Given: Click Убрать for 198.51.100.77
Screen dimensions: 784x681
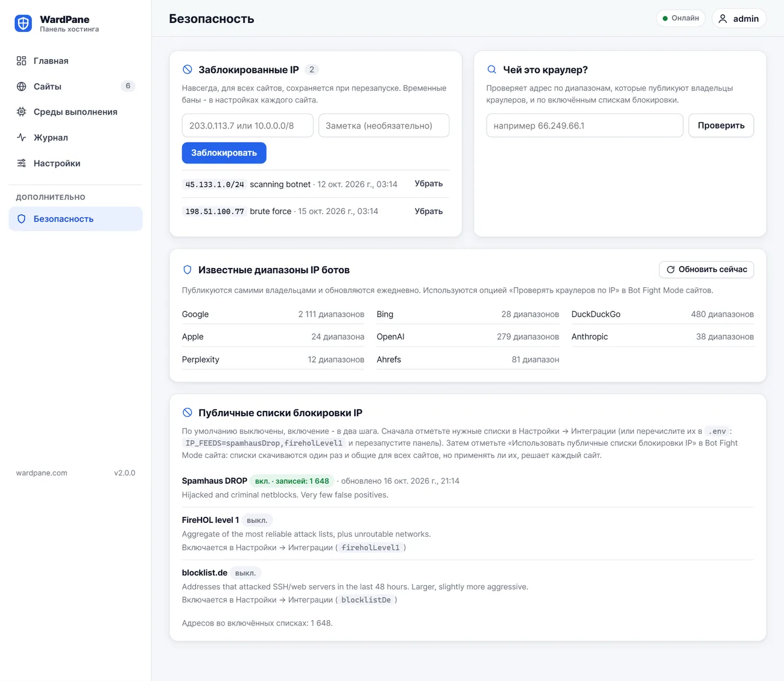Looking at the screenshot, I should point(429,211).
